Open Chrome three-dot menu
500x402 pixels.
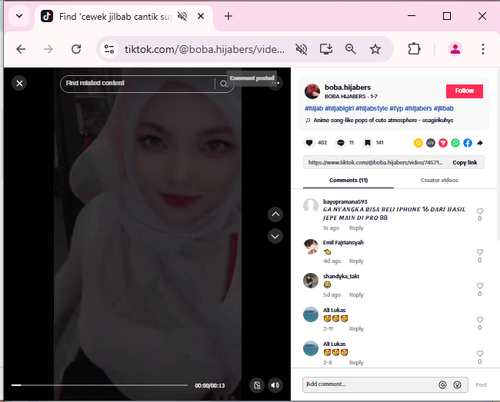[483, 49]
